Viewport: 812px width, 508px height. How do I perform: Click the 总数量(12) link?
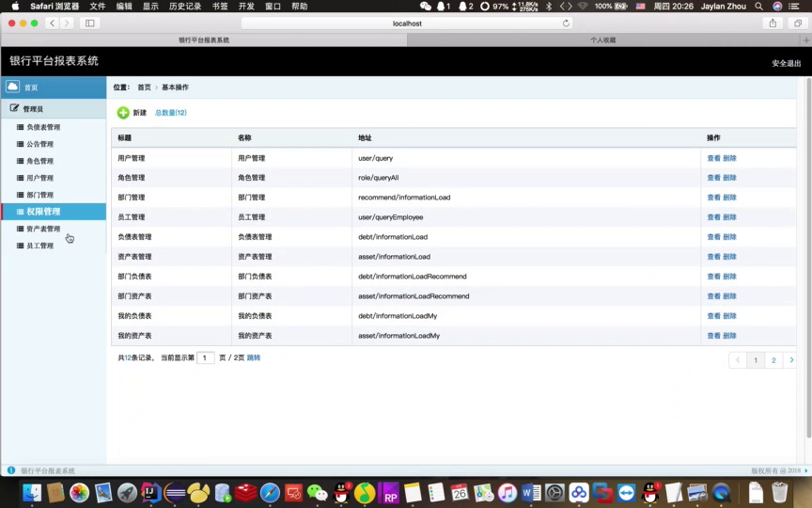171,113
